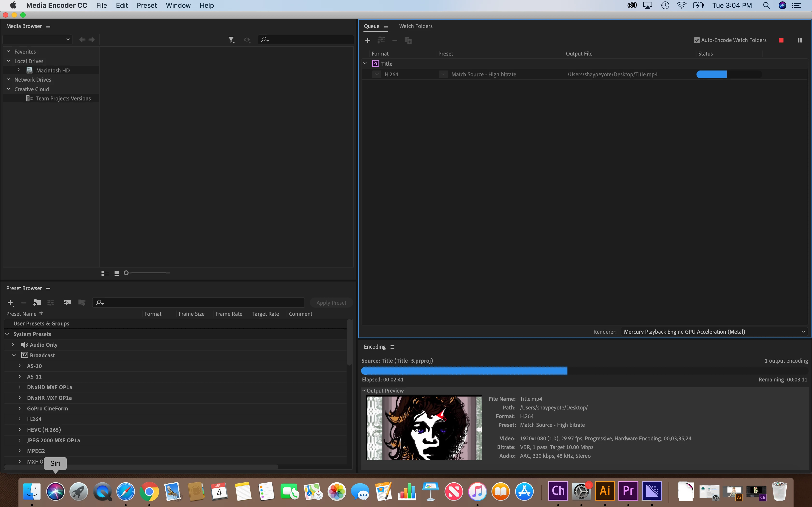This screenshot has width=812, height=507.
Task: Click the filter funnel icon in Media Browser
Action: coord(231,40)
